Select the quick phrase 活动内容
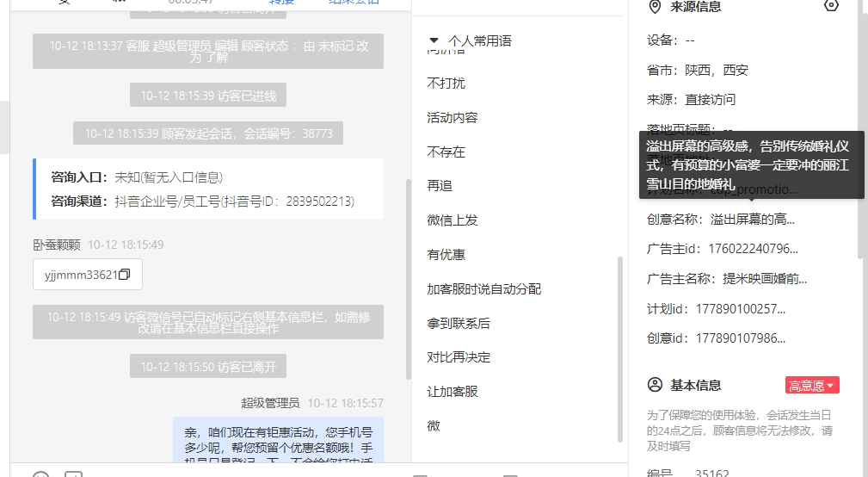Image resolution: width=868 pixels, height=477 pixels. point(452,117)
